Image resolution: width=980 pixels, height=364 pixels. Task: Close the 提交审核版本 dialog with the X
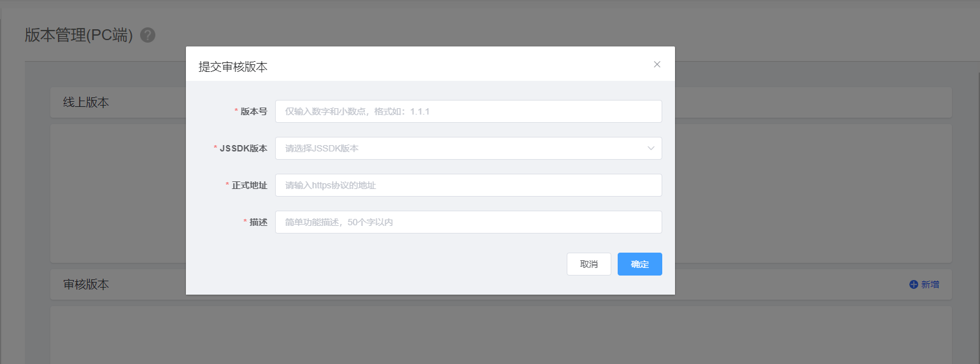click(x=657, y=64)
